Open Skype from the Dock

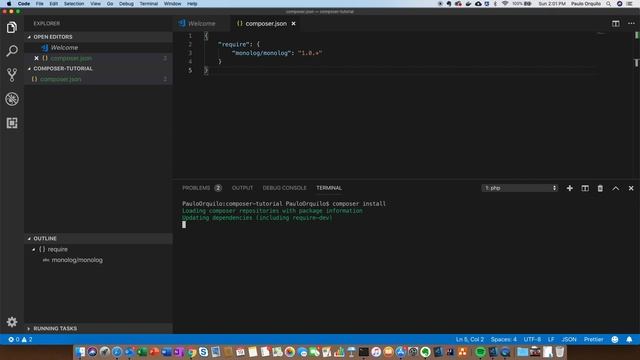tap(204, 352)
